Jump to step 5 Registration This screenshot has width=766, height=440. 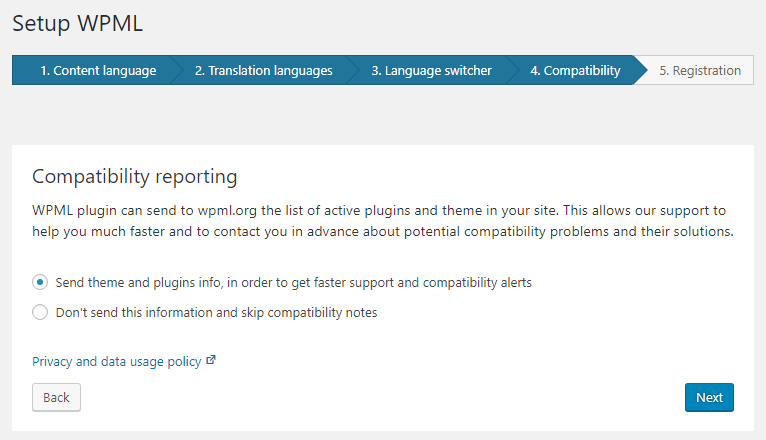tap(700, 70)
